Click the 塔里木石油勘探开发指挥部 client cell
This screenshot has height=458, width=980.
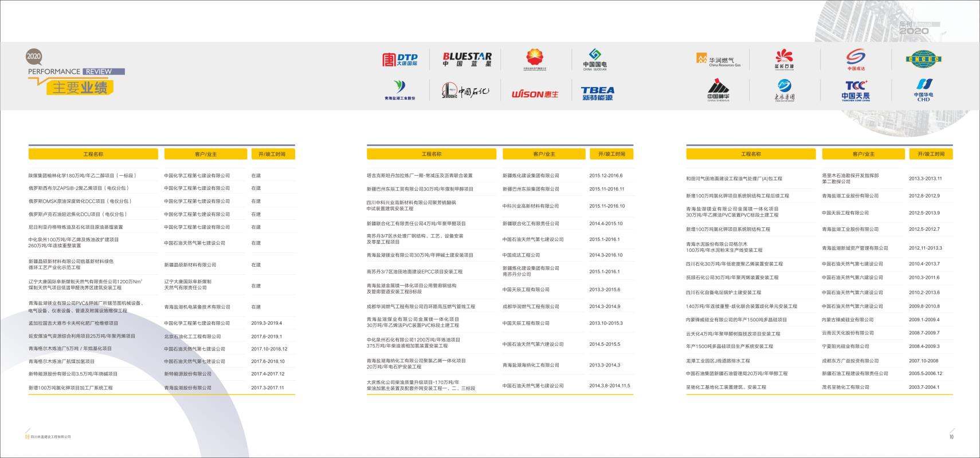pos(850,179)
